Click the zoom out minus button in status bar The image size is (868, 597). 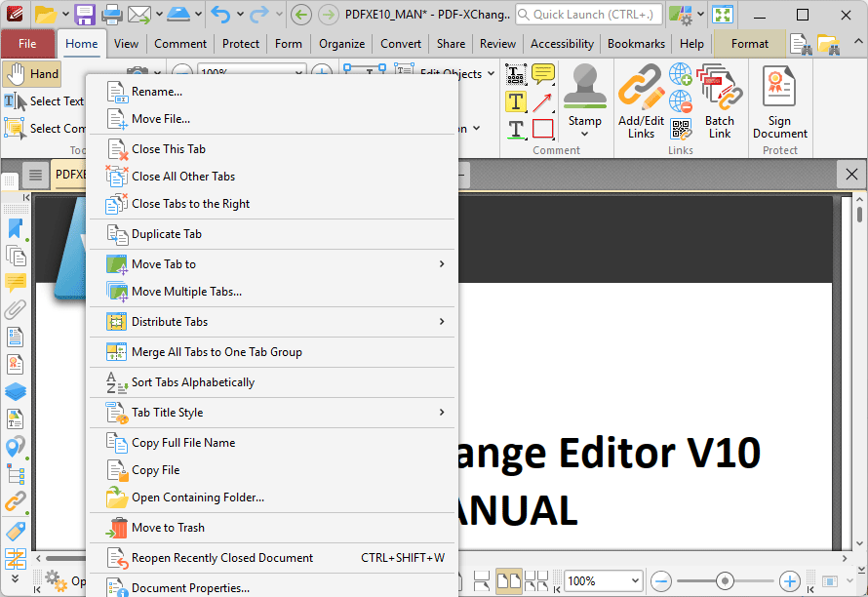coord(661,581)
